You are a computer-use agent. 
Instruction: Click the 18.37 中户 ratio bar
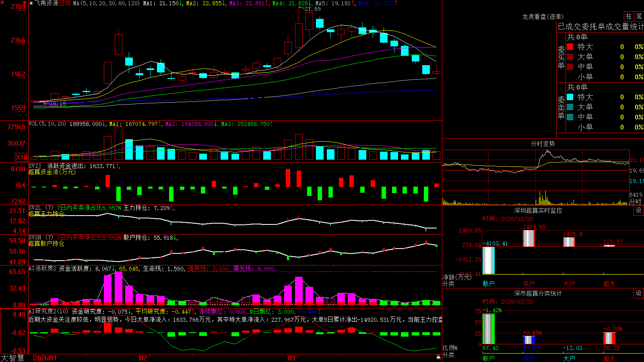point(529,340)
